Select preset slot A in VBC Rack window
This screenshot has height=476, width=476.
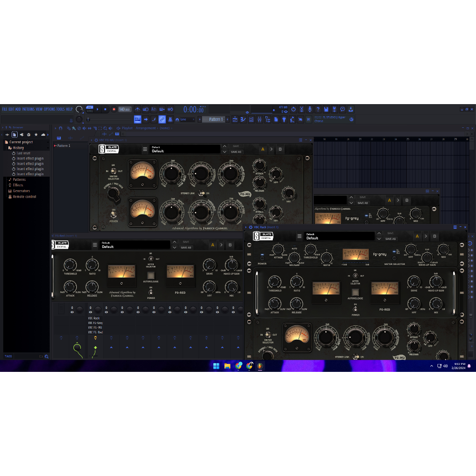tap(417, 236)
